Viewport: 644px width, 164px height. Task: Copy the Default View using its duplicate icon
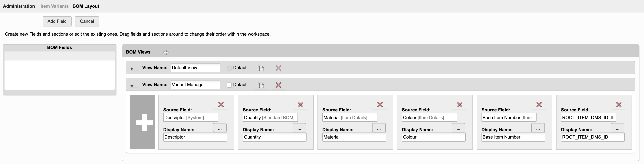(261, 68)
